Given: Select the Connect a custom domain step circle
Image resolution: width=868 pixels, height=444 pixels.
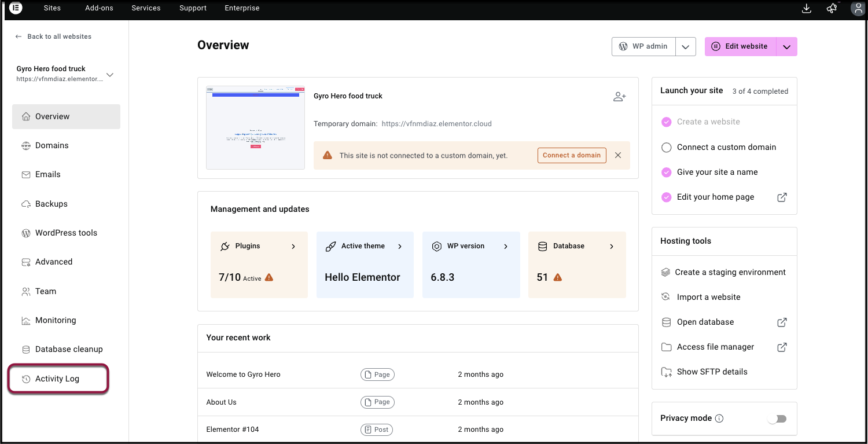Looking at the screenshot, I should [x=666, y=148].
